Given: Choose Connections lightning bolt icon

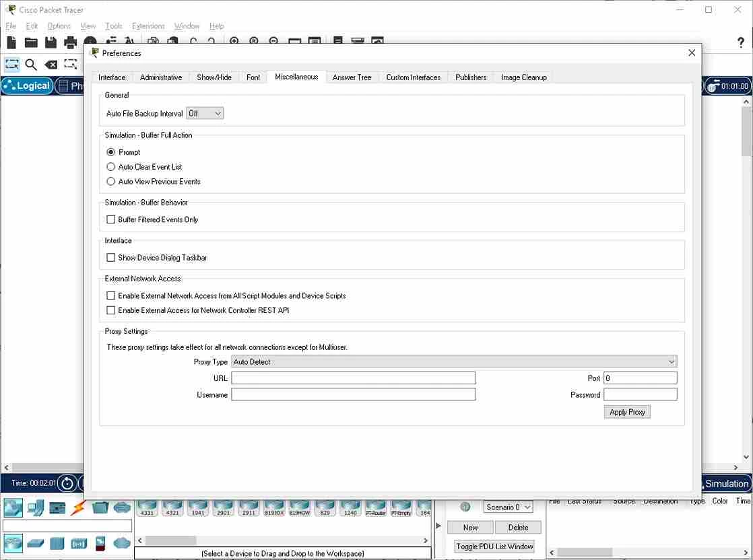Looking at the screenshot, I should coord(78,508).
